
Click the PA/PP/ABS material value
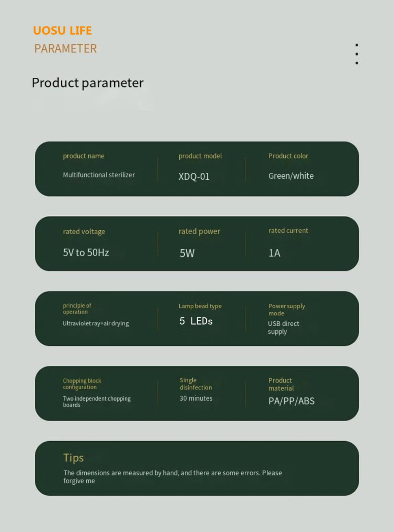pos(291,401)
